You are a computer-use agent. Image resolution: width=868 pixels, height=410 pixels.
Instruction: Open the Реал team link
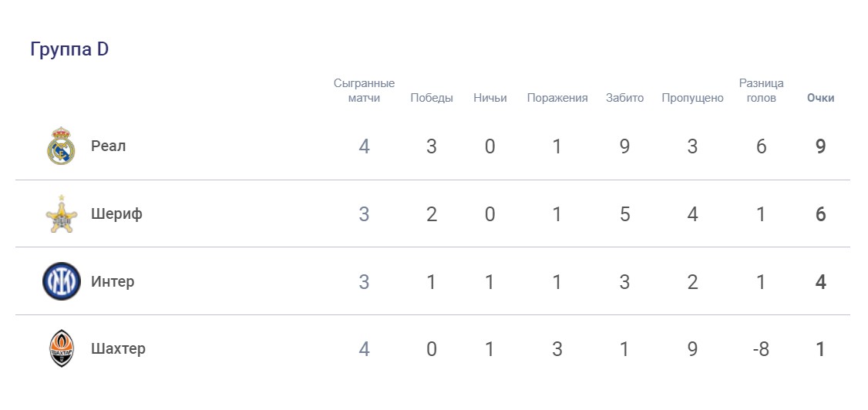click(108, 146)
